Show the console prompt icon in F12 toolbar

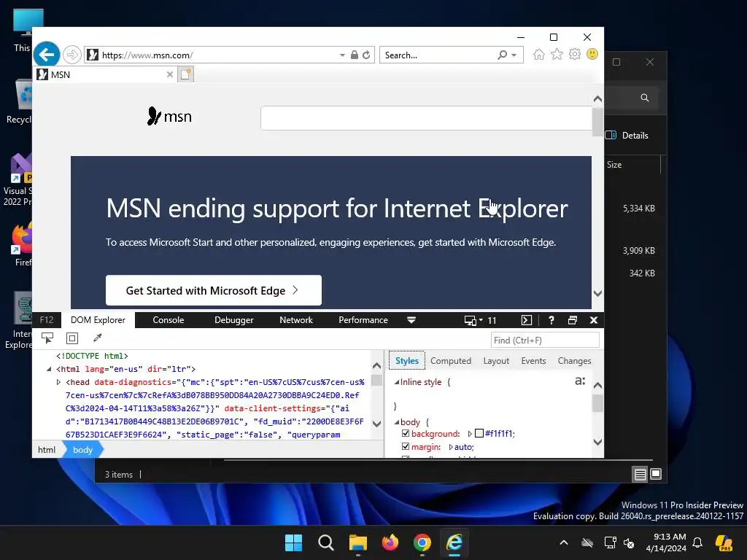[527, 320]
